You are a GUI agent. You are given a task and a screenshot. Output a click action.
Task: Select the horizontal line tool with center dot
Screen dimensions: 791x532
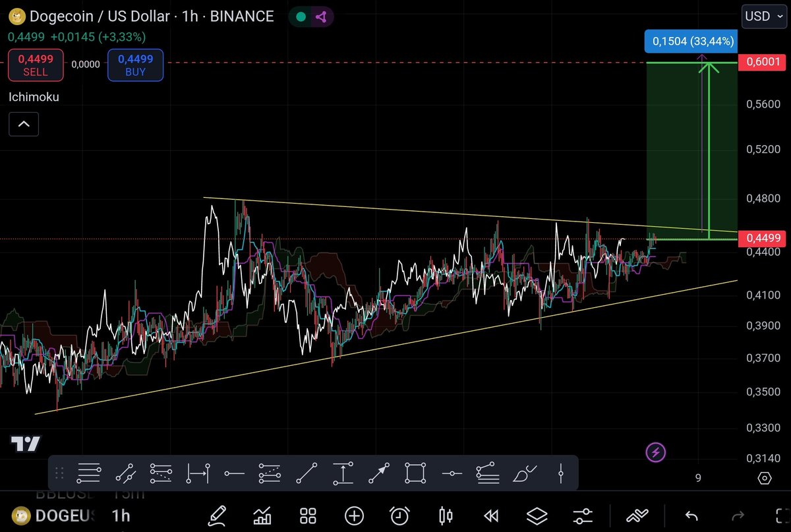pos(452,473)
